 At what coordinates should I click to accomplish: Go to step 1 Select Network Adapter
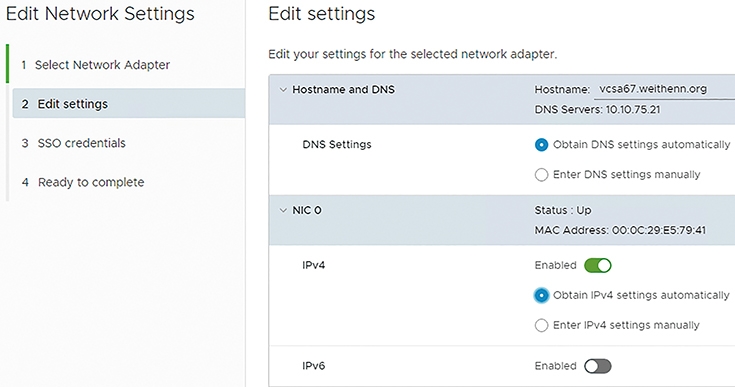pyautogui.click(x=96, y=65)
